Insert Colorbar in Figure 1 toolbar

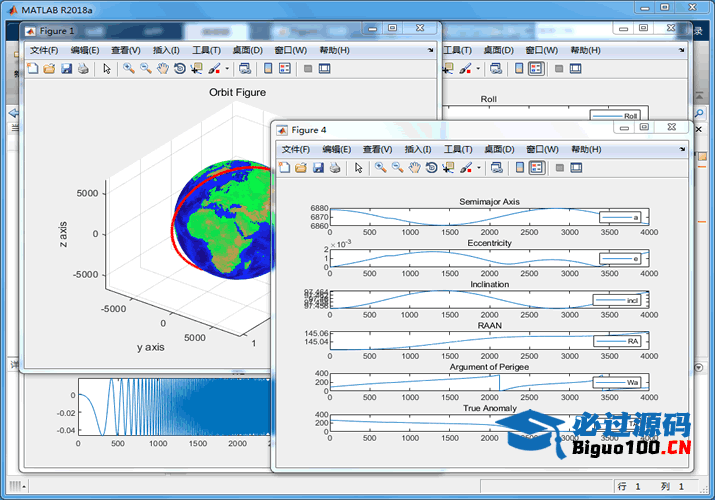click(x=268, y=69)
